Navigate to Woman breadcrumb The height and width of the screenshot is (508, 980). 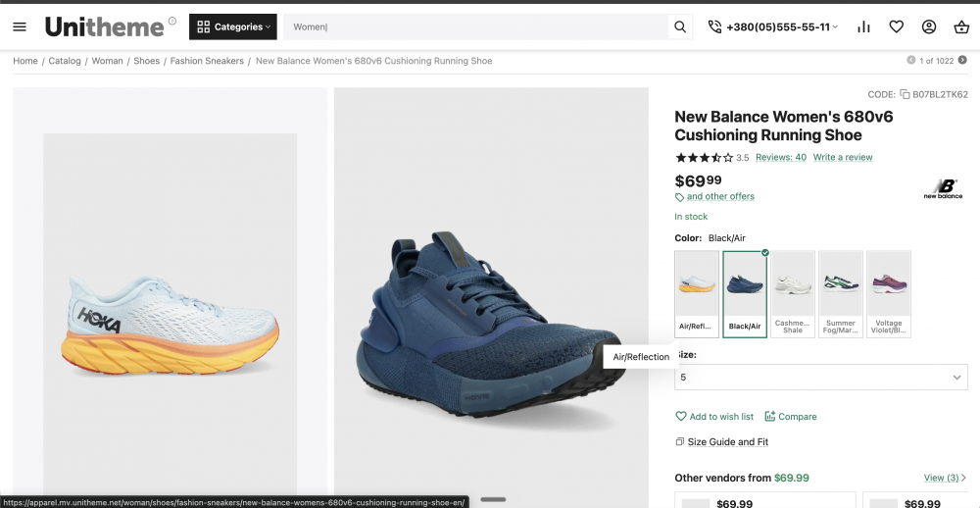[108, 61]
